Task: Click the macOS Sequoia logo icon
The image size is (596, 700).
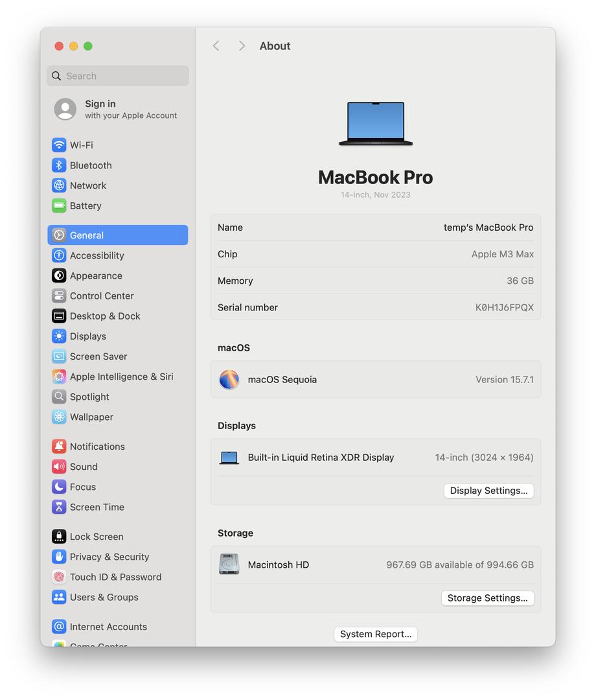Action: [229, 379]
